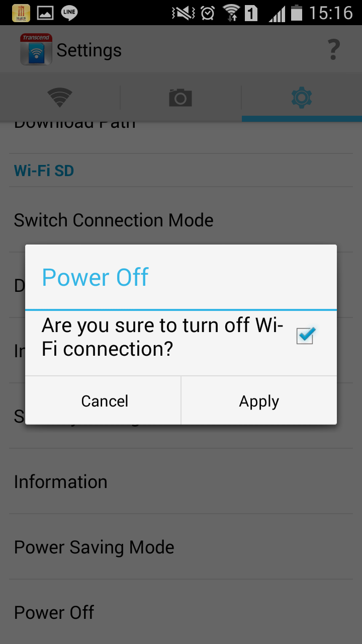The height and width of the screenshot is (644, 362).
Task: Tap the Wi-Fi status bar indicator
Action: coord(231,13)
